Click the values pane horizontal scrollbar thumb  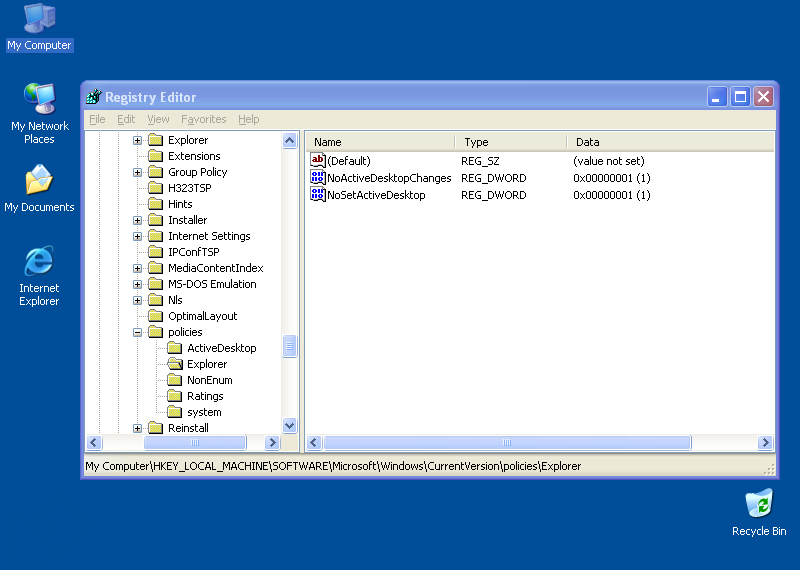pyautogui.click(x=507, y=442)
